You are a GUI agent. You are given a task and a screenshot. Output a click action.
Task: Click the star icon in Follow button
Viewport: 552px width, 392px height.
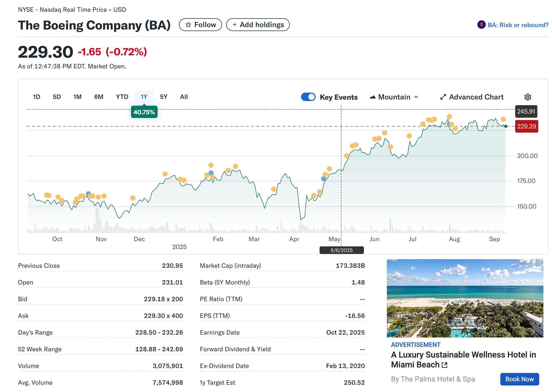click(188, 25)
